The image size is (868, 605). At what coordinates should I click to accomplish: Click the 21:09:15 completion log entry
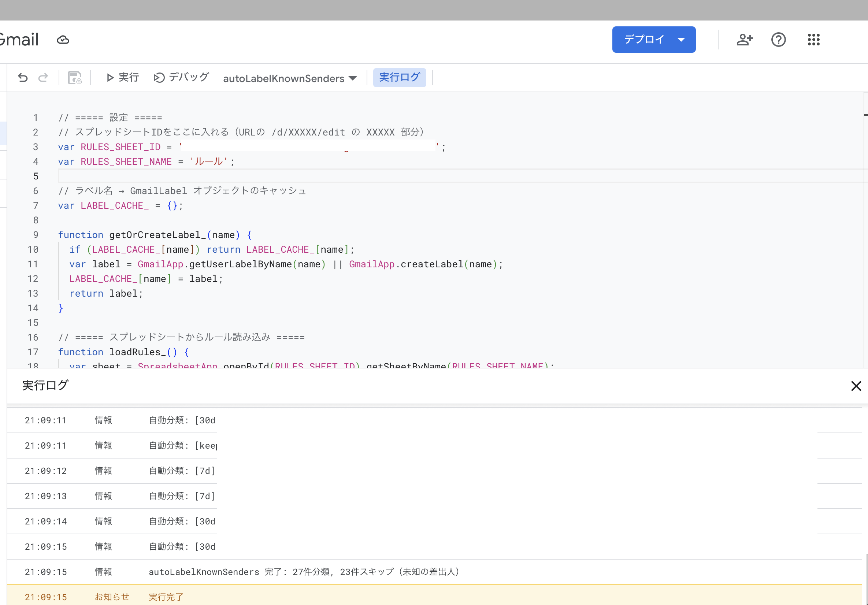click(x=303, y=572)
